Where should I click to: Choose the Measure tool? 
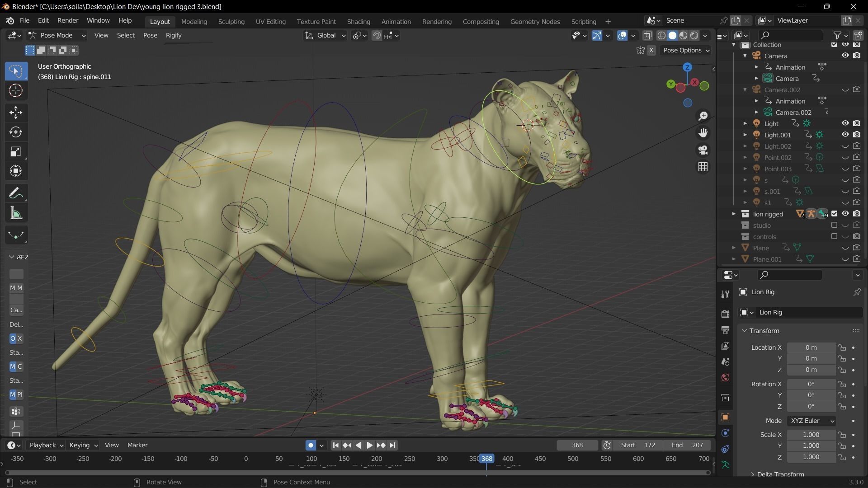[16, 213]
